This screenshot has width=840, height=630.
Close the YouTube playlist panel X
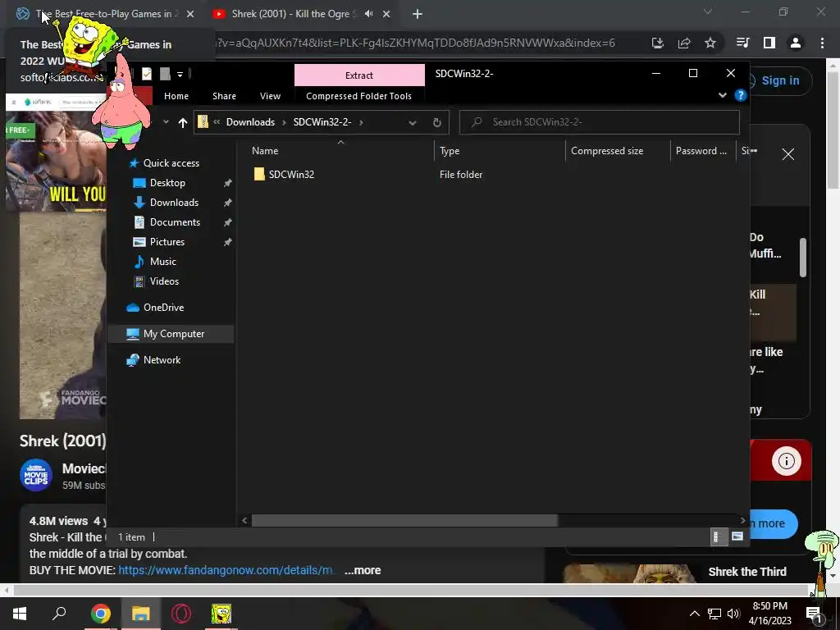pos(788,155)
